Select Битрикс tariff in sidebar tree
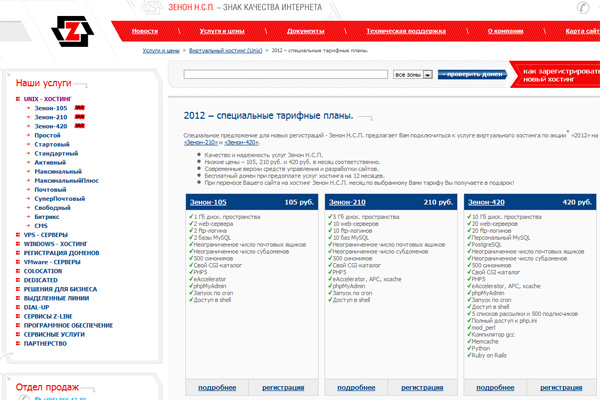Screen dimensions: 600x400 49,216
